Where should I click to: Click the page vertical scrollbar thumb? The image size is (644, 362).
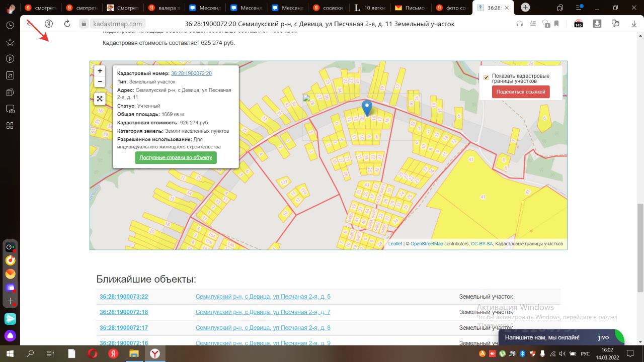pos(640,247)
